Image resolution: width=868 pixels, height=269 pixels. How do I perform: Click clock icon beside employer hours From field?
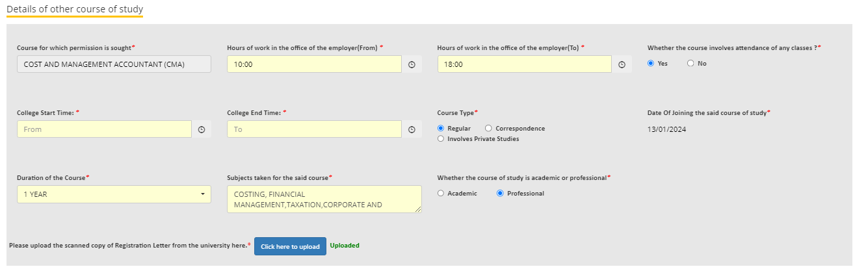[412, 64]
